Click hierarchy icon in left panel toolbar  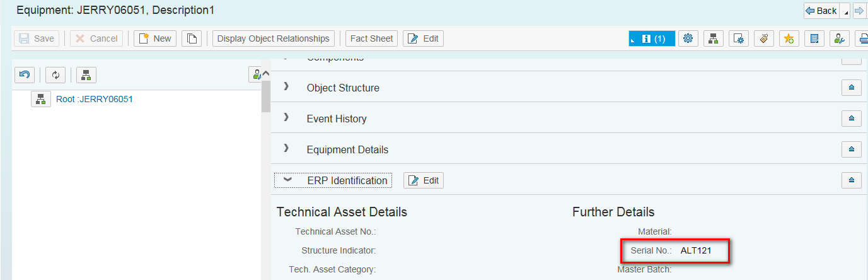86,75
